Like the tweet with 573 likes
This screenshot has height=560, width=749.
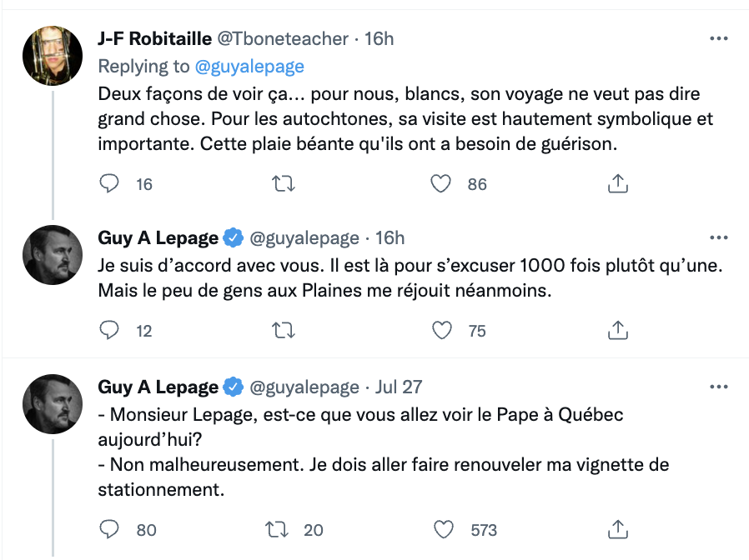[445, 529]
